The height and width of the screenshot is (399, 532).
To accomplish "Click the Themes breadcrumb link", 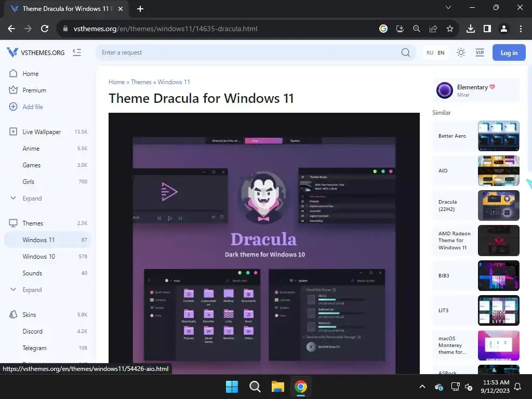I will (x=141, y=82).
